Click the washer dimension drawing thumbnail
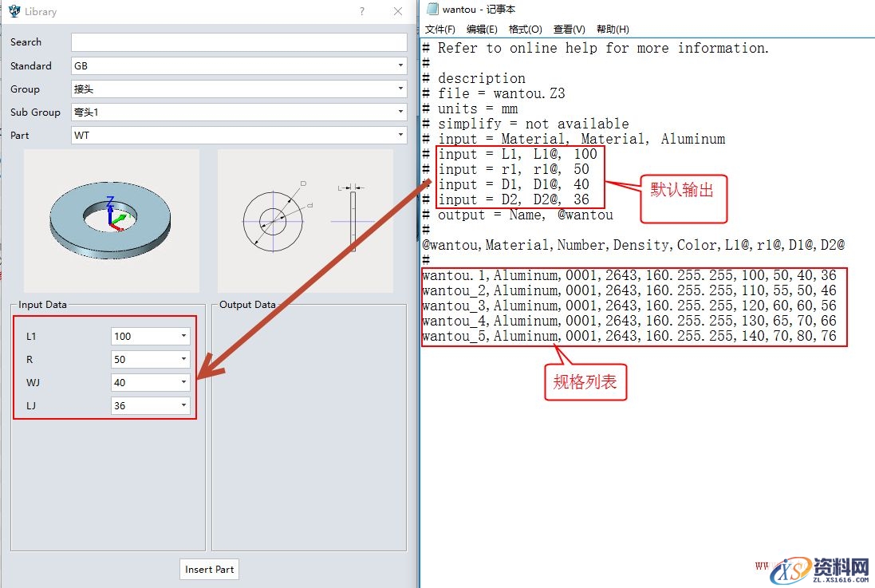875x588 pixels. pyautogui.click(x=305, y=220)
